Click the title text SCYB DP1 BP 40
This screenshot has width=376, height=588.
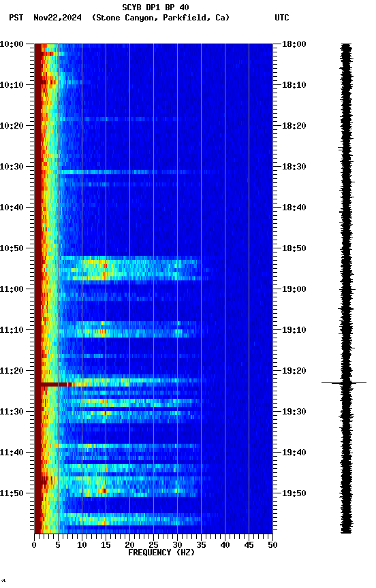155,7
